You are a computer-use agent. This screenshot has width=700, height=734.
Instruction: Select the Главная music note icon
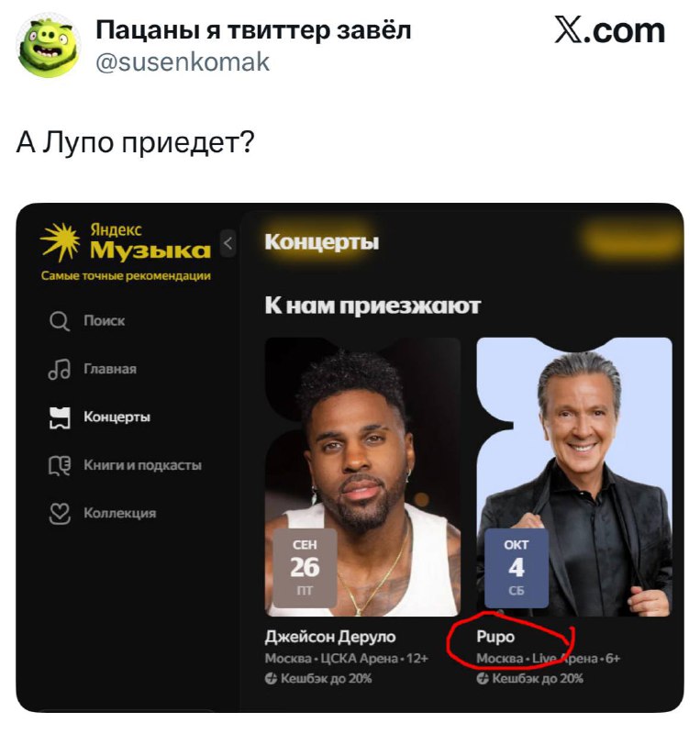60,370
